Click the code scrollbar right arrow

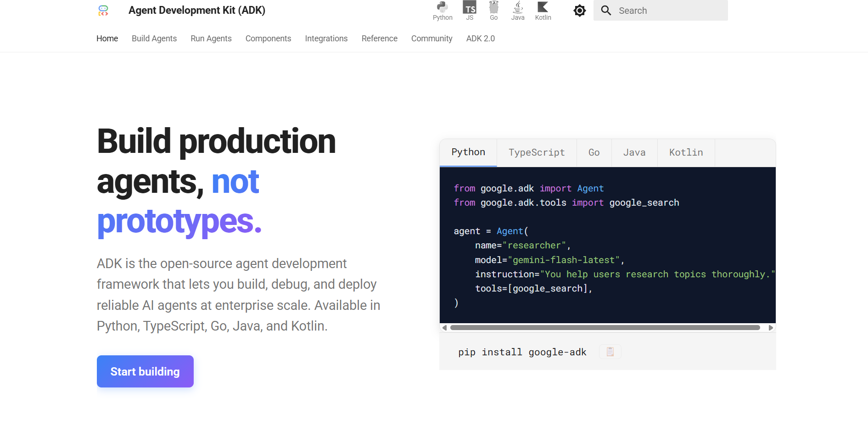(771, 328)
